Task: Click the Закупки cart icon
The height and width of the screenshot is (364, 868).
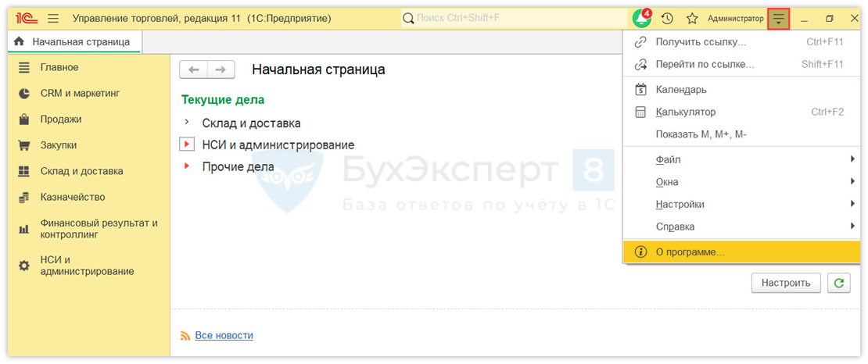Action: (23, 145)
